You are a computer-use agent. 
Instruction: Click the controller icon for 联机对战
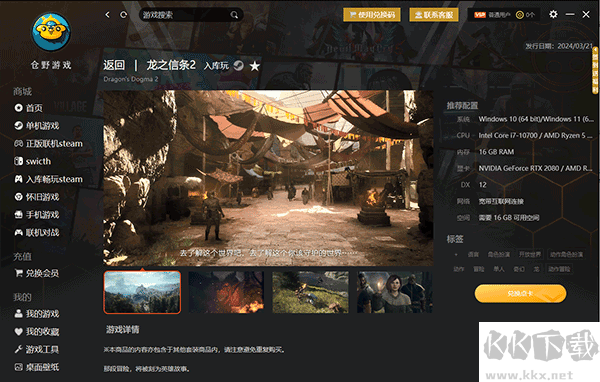click(18, 232)
